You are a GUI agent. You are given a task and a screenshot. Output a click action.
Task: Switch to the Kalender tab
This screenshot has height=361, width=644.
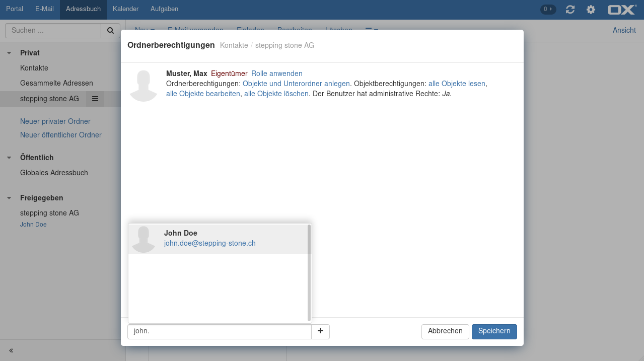125,9
